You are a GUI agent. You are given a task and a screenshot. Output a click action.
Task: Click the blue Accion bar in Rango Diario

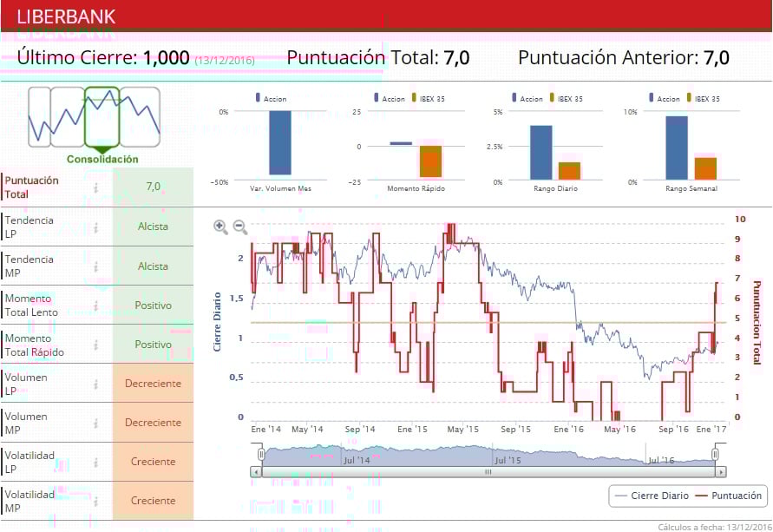(540, 153)
